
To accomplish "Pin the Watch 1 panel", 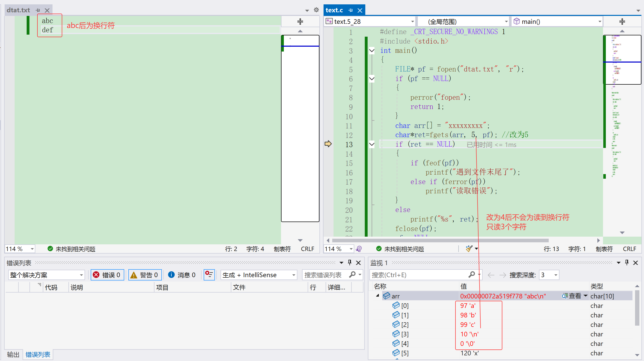I will click(x=627, y=263).
